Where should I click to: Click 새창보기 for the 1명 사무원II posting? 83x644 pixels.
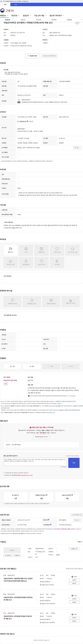pos(74,602)
